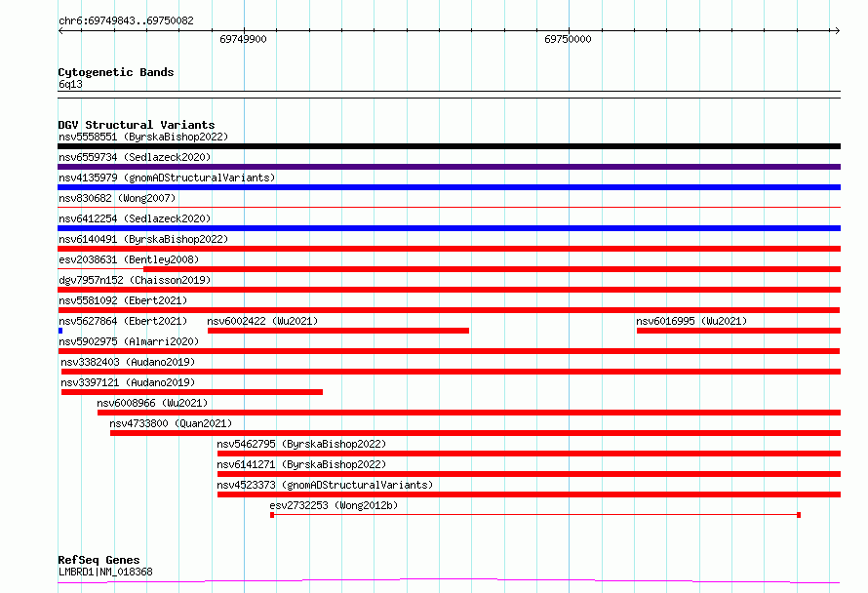Select nsv5581092 (Ebert2021) label

pos(123,300)
